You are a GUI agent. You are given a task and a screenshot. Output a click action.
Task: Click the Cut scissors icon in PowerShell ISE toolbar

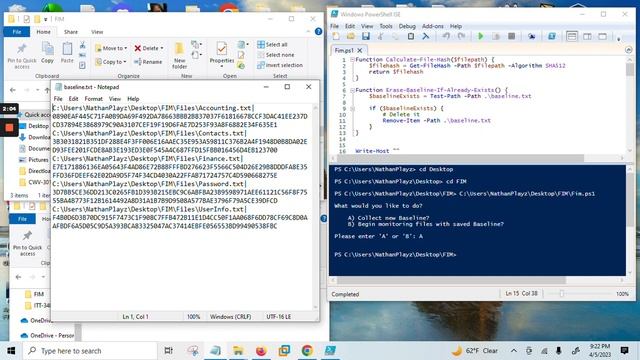click(380, 36)
